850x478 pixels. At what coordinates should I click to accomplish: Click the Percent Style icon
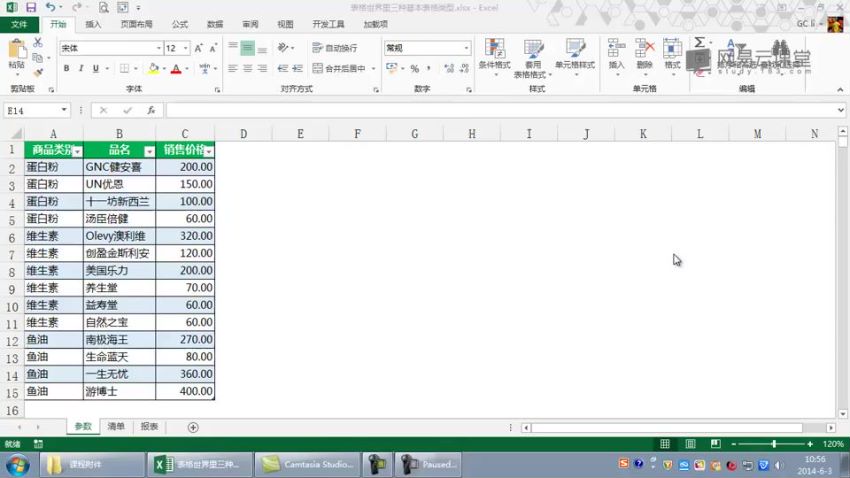tap(415, 69)
